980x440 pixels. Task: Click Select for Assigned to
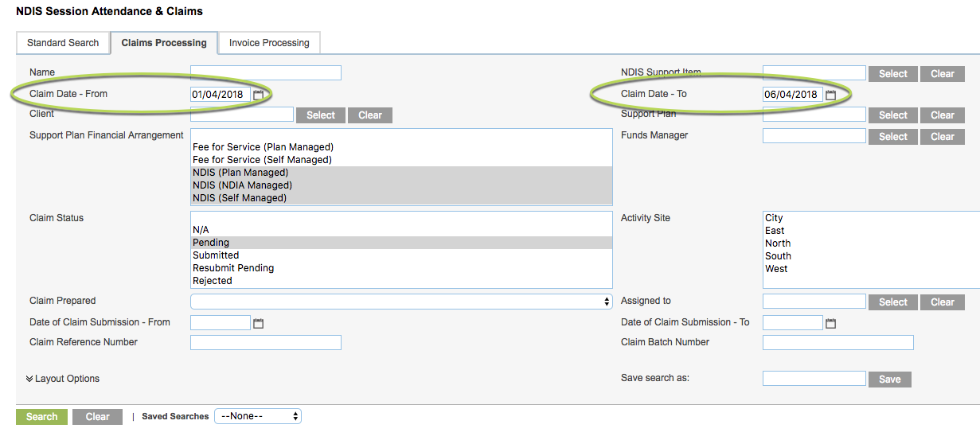pyautogui.click(x=893, y=302)
